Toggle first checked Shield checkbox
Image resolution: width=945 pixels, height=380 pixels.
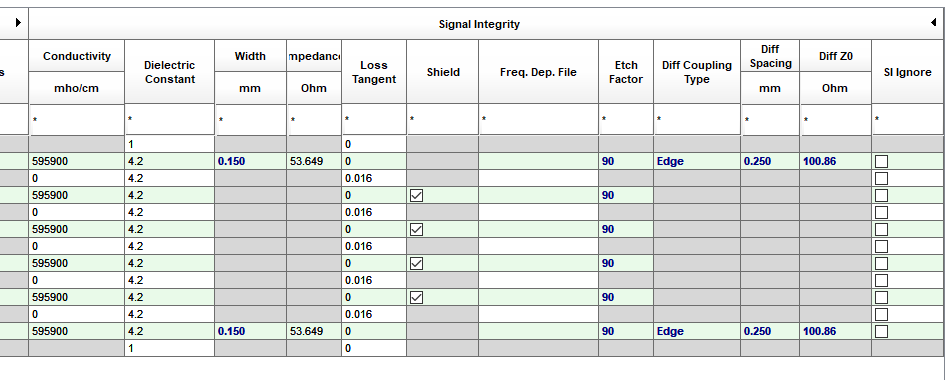(x=416, y=195)
